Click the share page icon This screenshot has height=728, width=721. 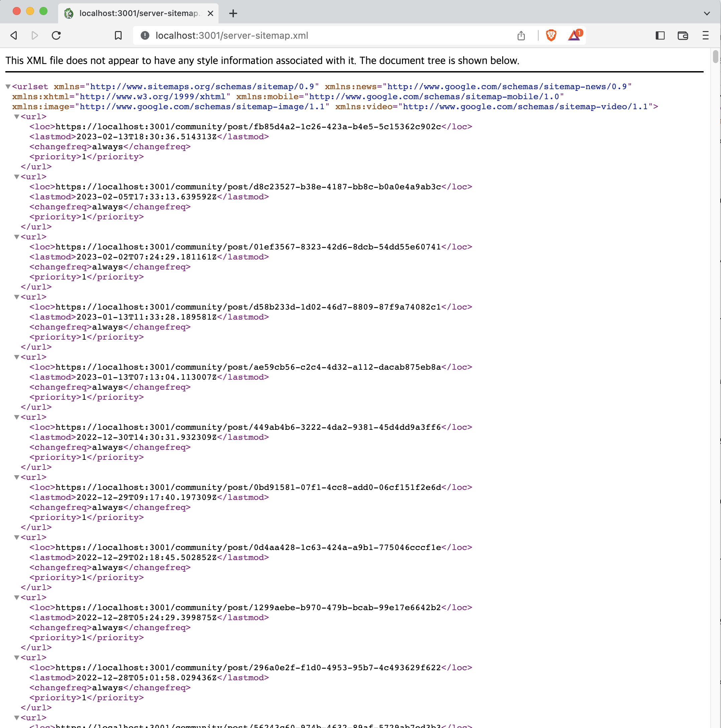pyautogui.click(x=521, y=35)
